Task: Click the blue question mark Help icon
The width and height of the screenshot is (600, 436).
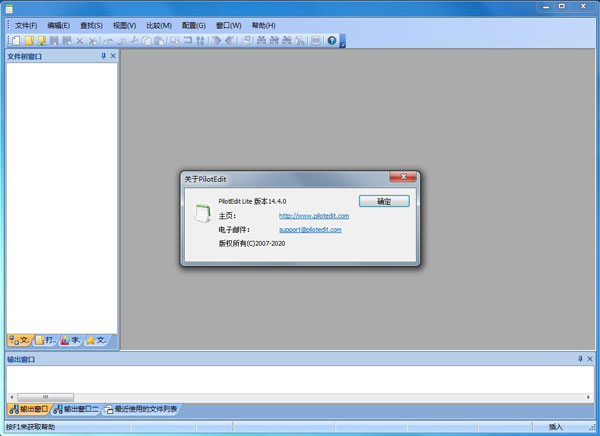Action: tap(332, 40)
